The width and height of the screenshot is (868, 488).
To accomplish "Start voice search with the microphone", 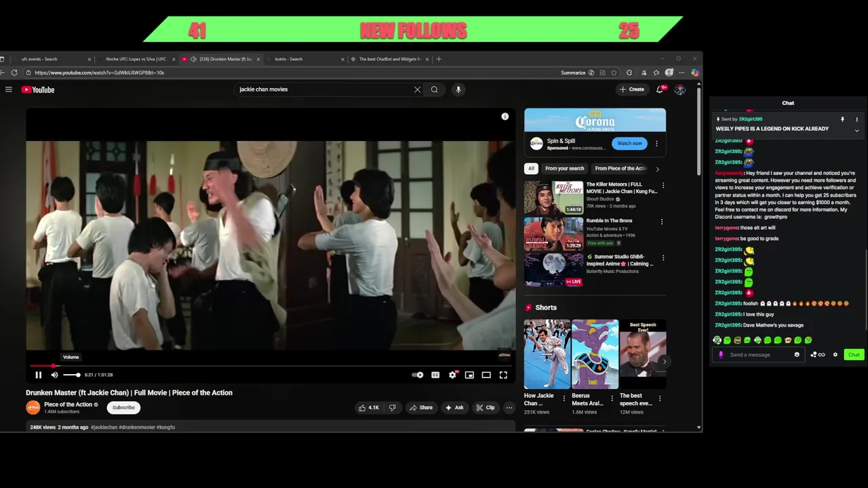I will 458,89.
